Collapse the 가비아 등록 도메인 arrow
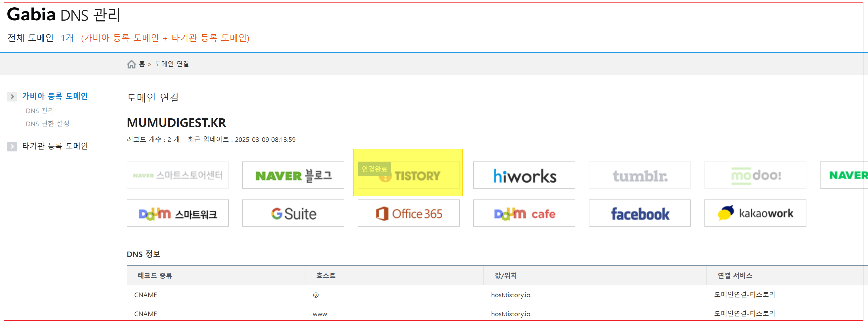This screenshot has height=330, width=868. (x=12, y=97)
